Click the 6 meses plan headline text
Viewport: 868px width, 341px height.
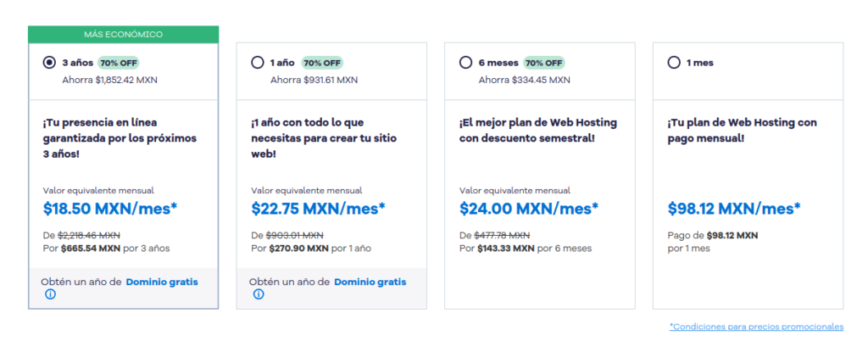pyautogui.click(x=537, y=130)
